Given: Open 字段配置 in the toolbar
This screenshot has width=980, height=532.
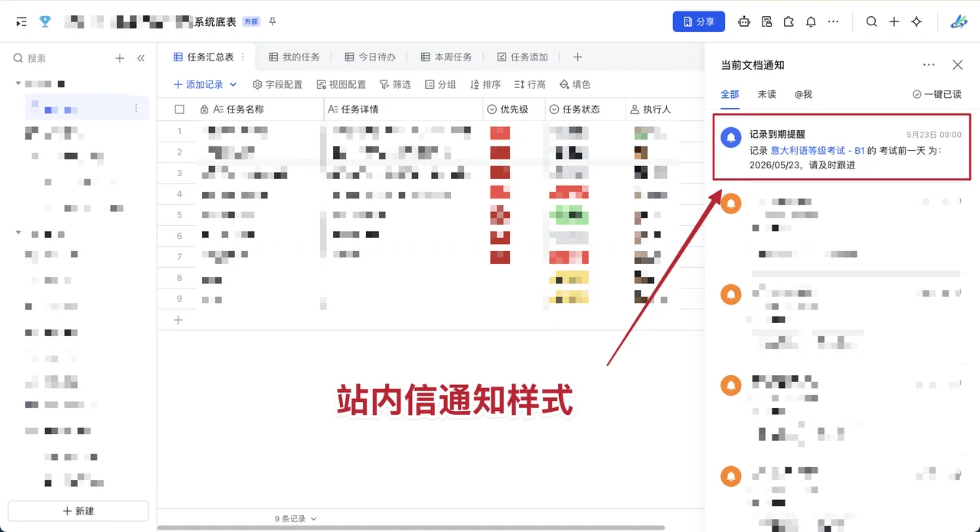Looking at the screenshot, I should click(277, 84).
